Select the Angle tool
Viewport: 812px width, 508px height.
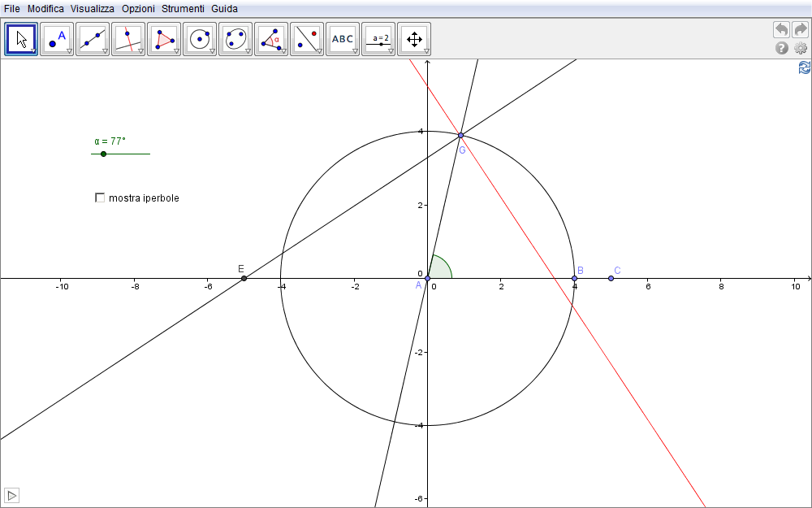pyautogui.click(x=271, y=38)
